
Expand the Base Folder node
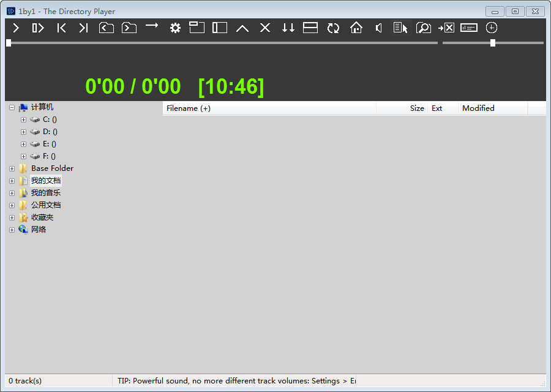click(12, 169)
